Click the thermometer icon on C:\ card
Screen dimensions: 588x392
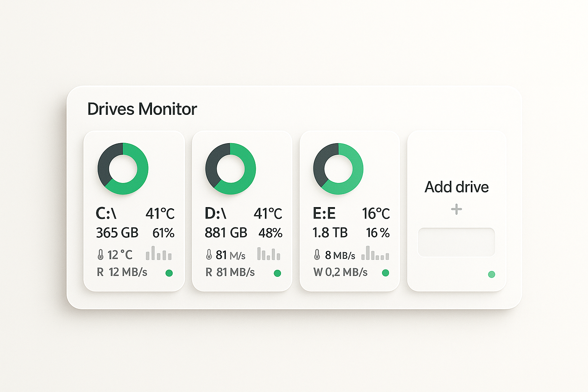[x=101, y=255]
